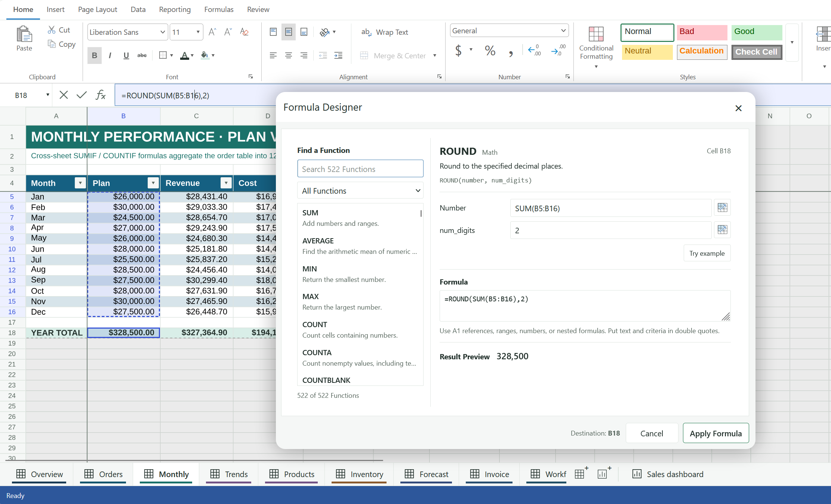Add a new chart sheet icon
This screenshot has height=504, width=831.
pos(603,473)
